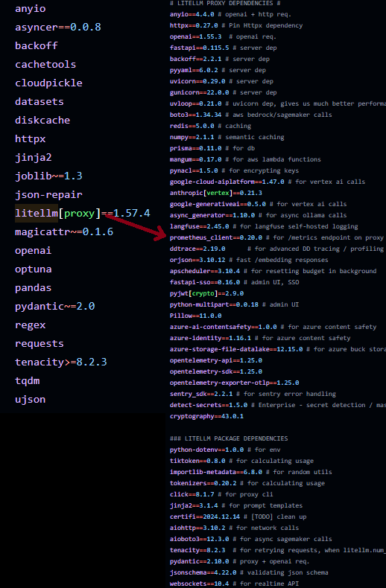The height and width of the screenshot is (588, 386).
Task: Select the httpx==0.27.0 line
Action: tap(235, 25)
